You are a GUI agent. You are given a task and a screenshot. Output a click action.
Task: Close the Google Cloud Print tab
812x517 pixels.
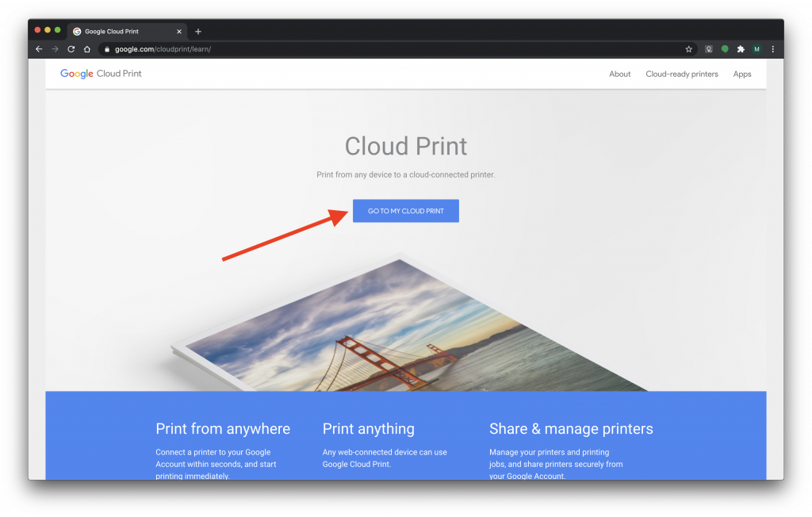click(179, 32)
